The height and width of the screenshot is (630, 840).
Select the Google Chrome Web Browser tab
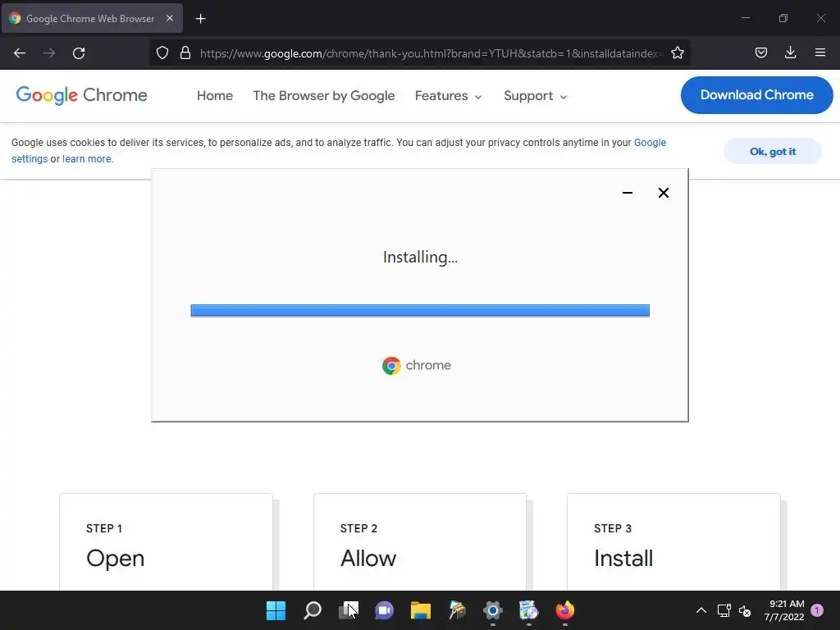(92, 18)
